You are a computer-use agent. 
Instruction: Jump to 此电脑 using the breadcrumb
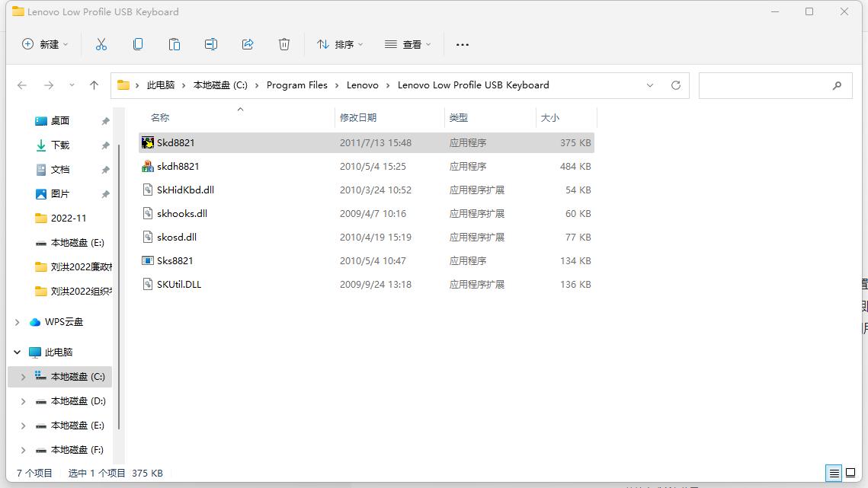point(160,85)
